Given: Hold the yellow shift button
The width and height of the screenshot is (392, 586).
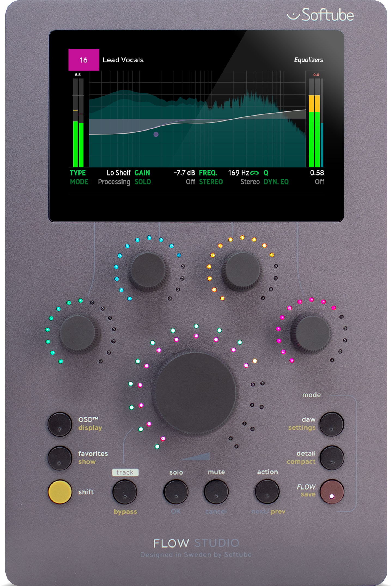Looking at the screenshot, I should (60, 492).
